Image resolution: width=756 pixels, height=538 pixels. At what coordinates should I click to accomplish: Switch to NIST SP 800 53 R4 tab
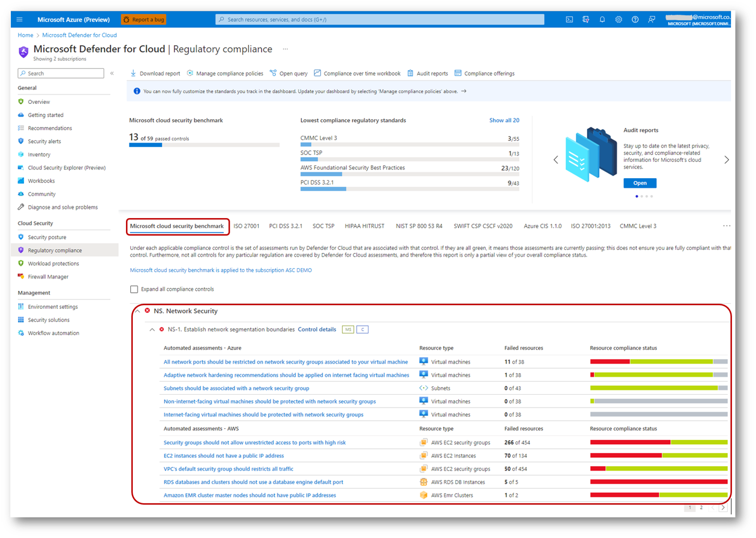(x=419, y=226)
